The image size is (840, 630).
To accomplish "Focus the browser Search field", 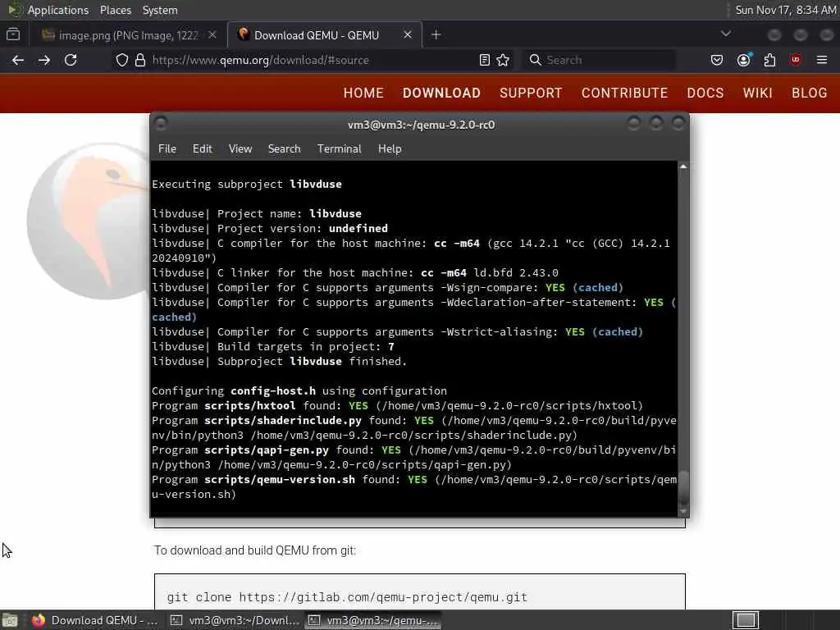I will point(600,60).
